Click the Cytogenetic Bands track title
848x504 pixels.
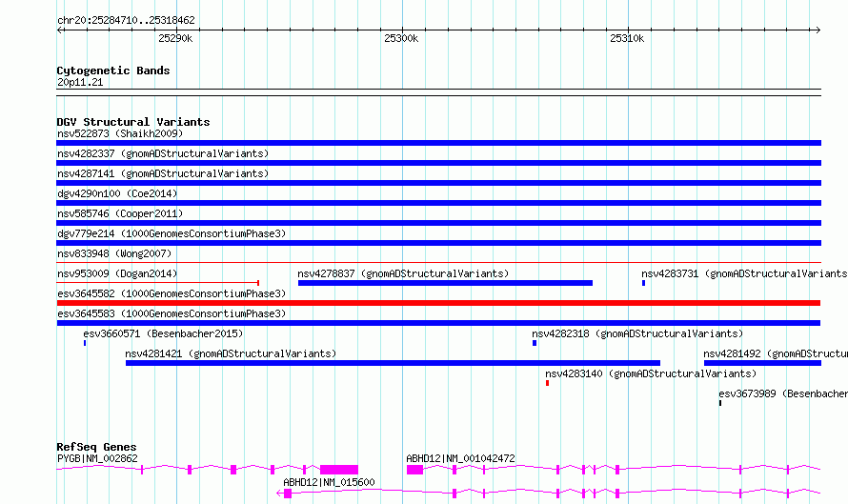click(x=113, y=71)
